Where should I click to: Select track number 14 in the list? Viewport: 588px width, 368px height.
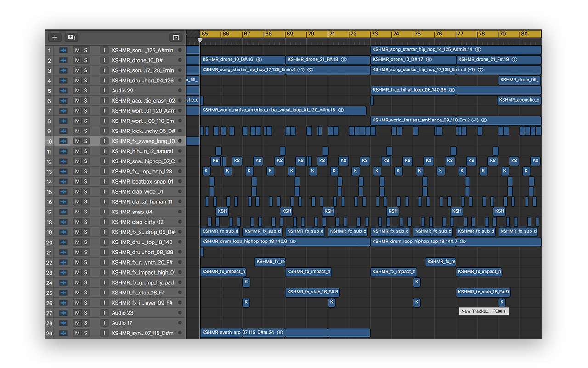pyautogui.click(x=49, y=182)
